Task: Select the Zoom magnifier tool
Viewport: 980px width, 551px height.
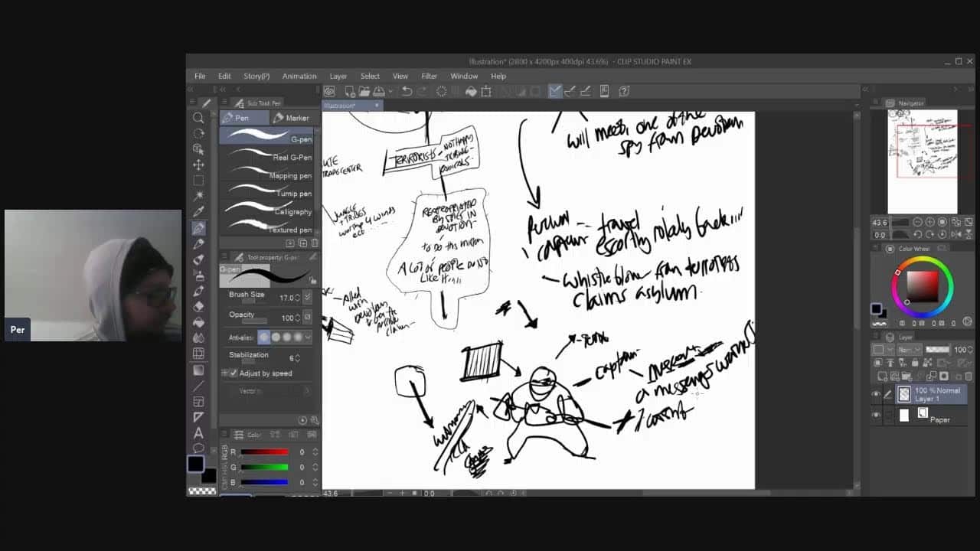Action: coord(198,118)
